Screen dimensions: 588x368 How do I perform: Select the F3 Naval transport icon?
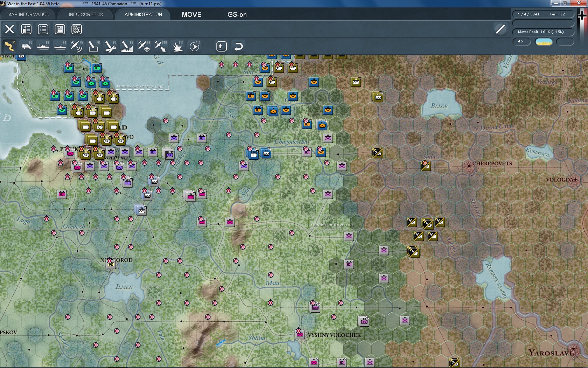point(43,46)
